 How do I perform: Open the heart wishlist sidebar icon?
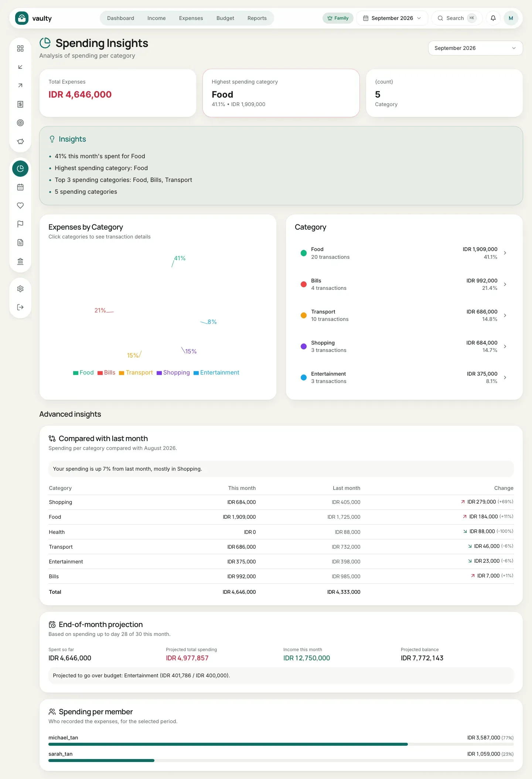20,206
